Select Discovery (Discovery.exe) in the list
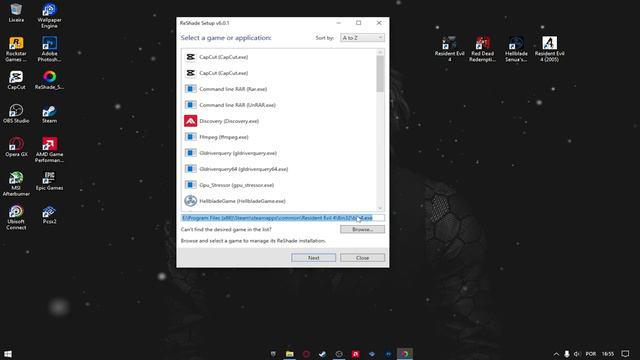Viewport: 640px width, 360px height. pyautogui.click(x=279, y=121)
